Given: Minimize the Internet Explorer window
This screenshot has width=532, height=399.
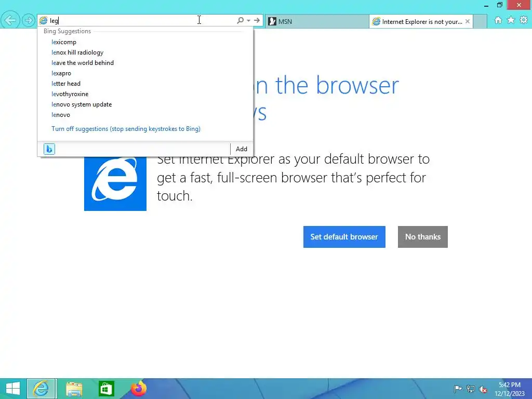Looking at the screenshot, I should point(486,5).
